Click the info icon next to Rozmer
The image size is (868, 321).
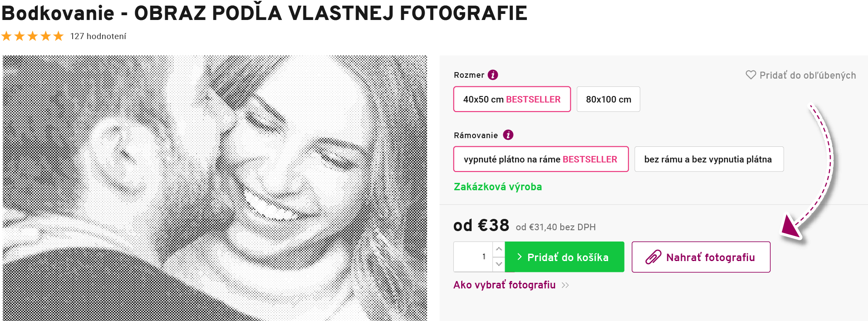click(492, 75)
